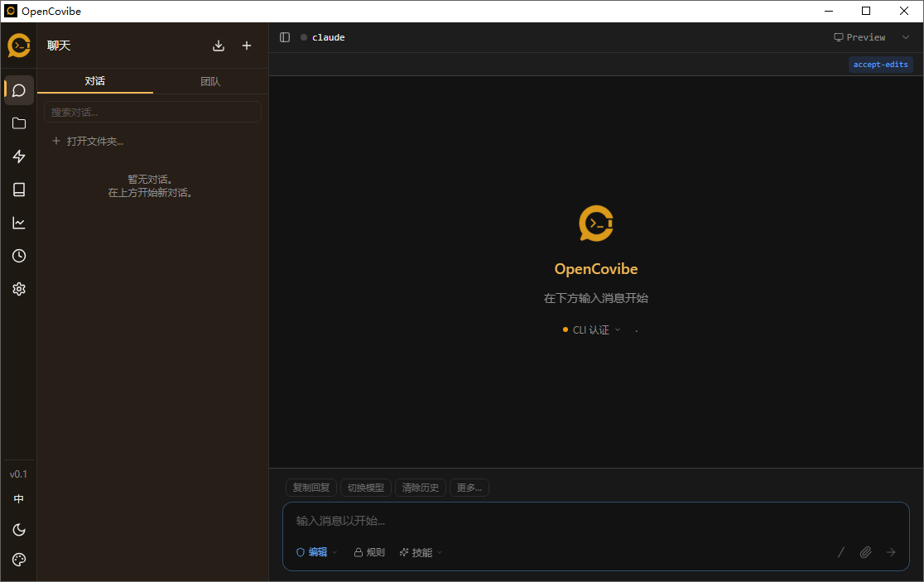Screen dimensions: 924x582
Task: Switch to the 团队 tab
Action: point(210,81)
